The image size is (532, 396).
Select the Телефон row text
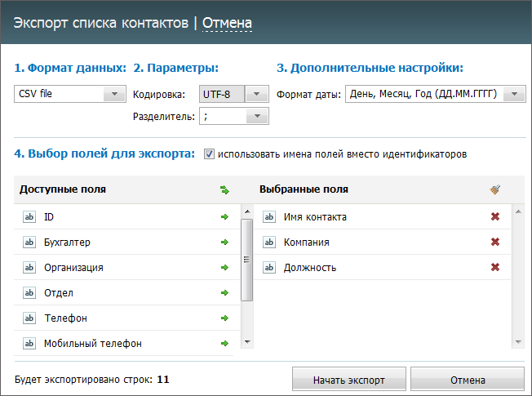(66, 318)
